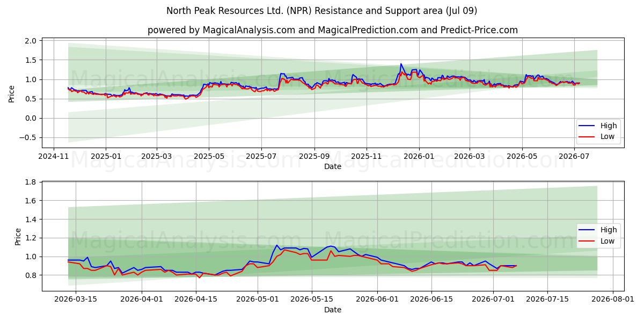Click 'High' in the top chart legend
644x322 pixels.
click(609, 126)
